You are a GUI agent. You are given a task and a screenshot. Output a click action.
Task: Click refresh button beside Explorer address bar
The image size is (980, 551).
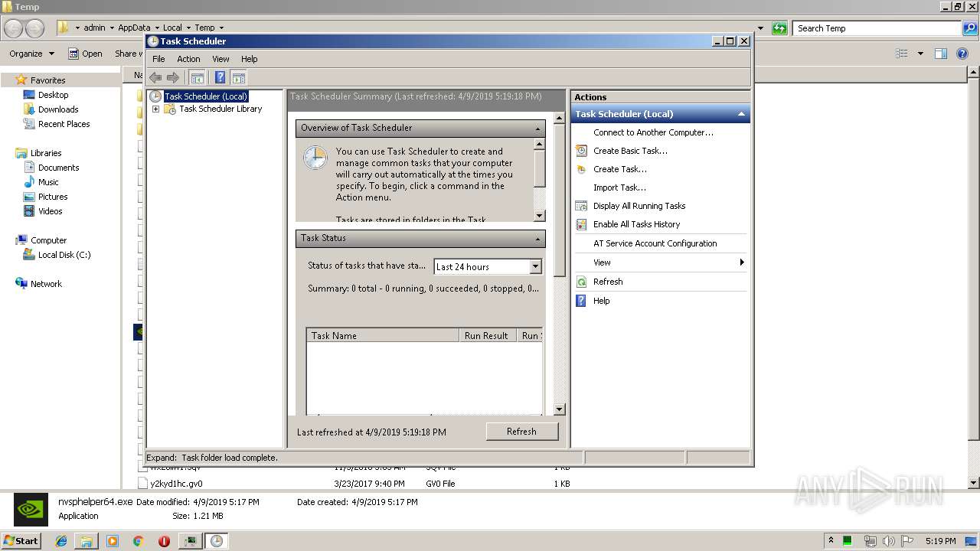tap(779, 28)
